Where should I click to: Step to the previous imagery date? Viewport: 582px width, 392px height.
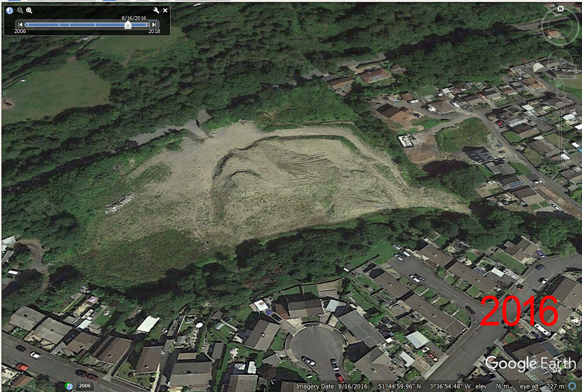coord(20,25)
